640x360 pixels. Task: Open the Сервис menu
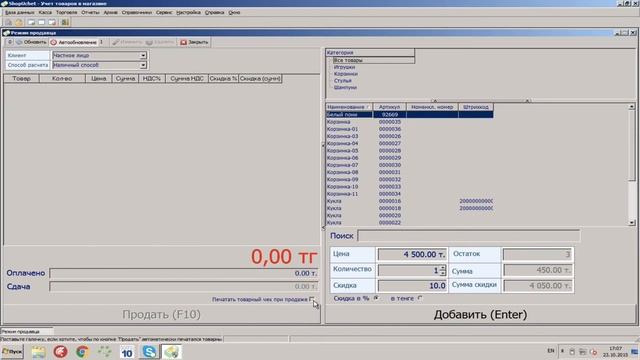164,13
